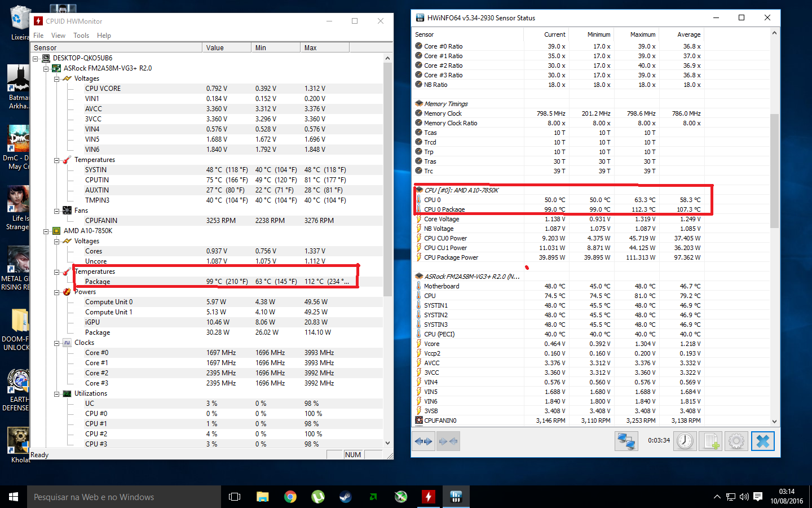Collapse ASRock FM2A58M-VG3+ node in HWMonitor

pos(46,68)
